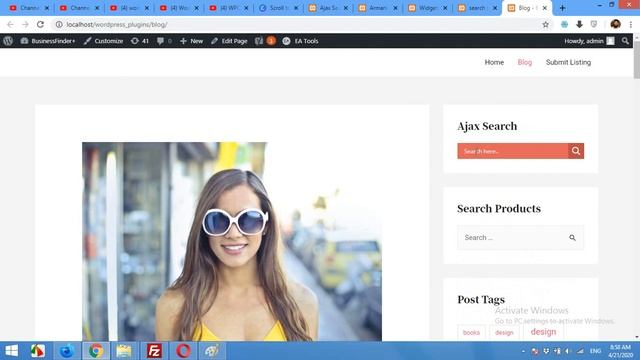The width and height of the screenshot is (640, 360).
Task: Open the New content menu in admin bar
Action: click(x=191, y=41)
